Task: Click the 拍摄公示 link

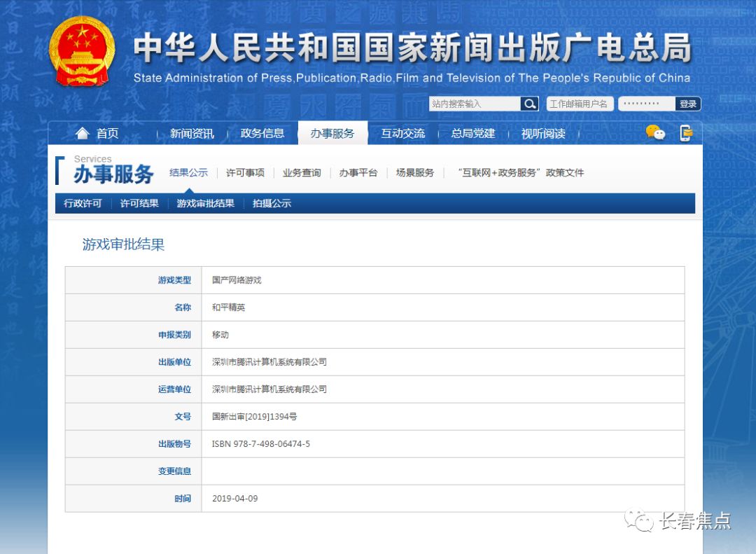Action: 272,203
